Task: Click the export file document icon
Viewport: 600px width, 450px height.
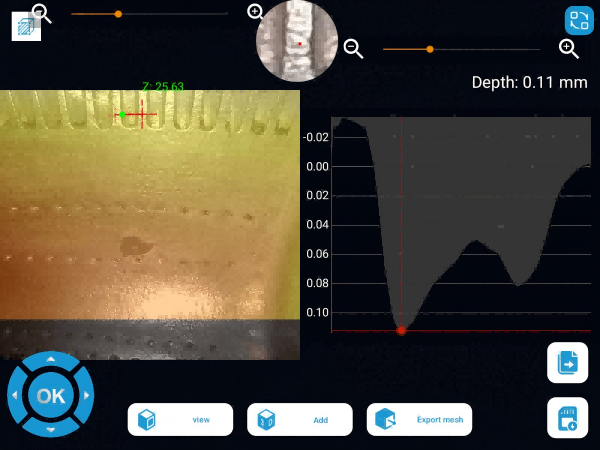Action: (x=567, y=363)
